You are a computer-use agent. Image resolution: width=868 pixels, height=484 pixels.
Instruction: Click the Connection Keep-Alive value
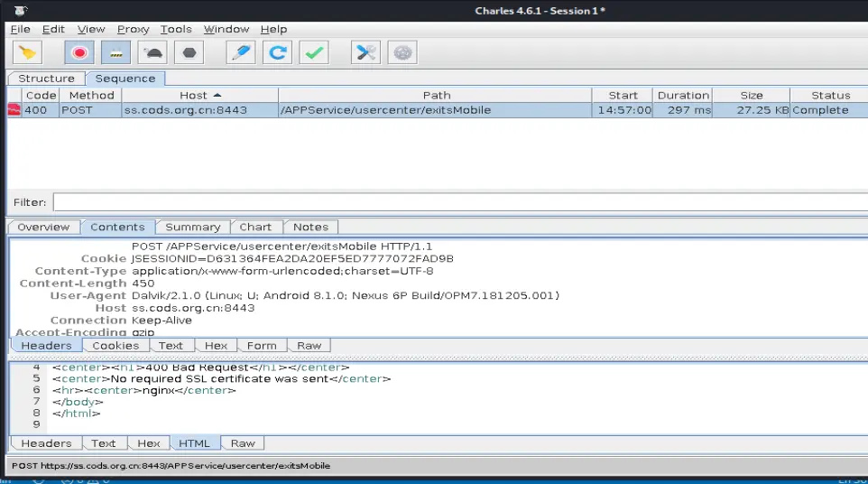coord(162,320)
